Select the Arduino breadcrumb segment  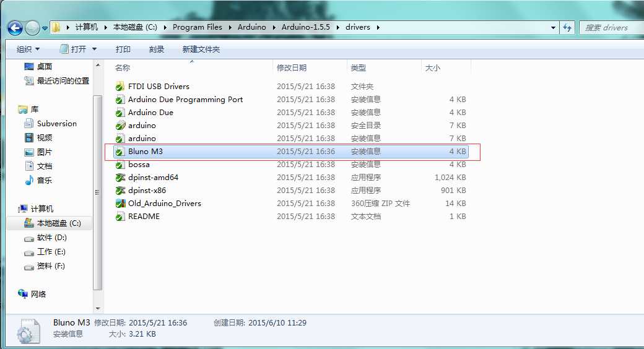tap(252, 27)
